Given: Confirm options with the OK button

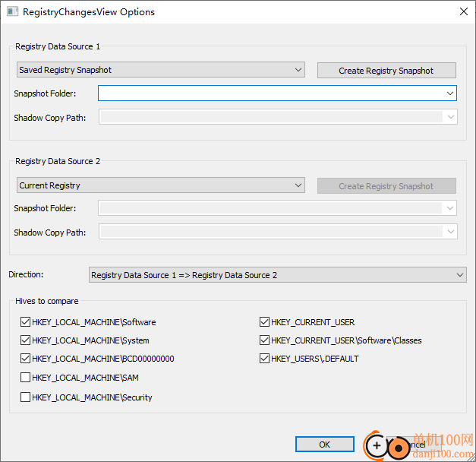Looking at the screenshot, I should (324, 445).
